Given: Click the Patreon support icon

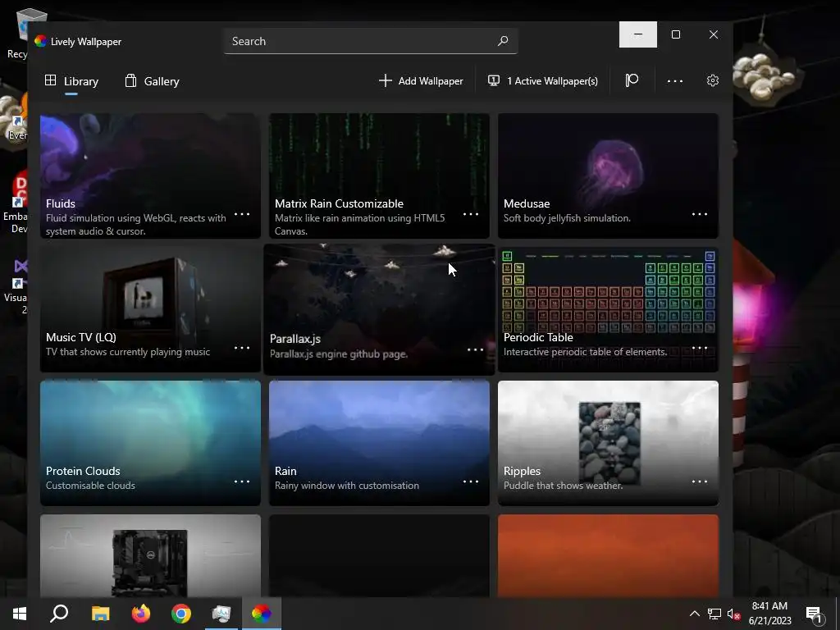Looking at the screenshot, I should click(x=632, y=80).
